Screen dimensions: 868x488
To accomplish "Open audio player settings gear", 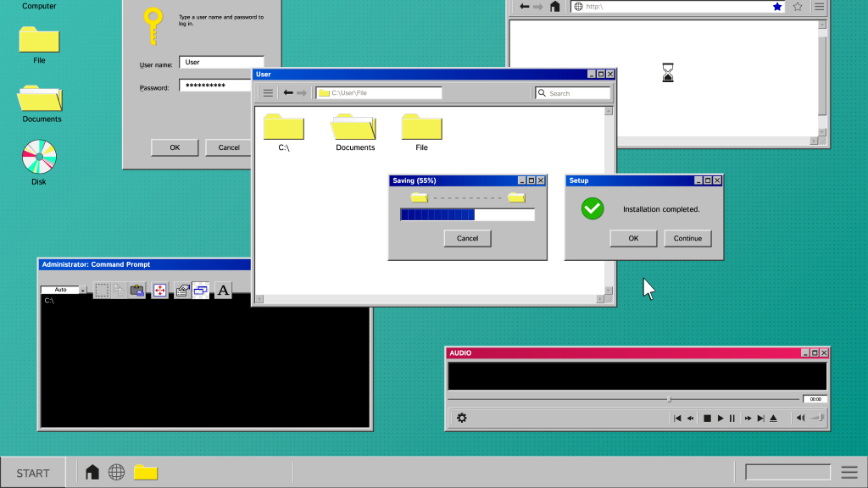I will (x=462, y=418).
